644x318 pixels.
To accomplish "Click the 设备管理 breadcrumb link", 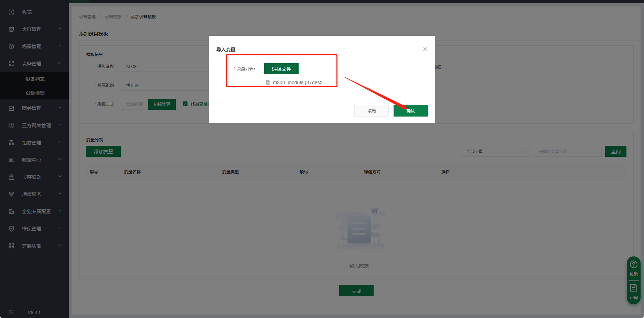I will [x=87, y=17].
